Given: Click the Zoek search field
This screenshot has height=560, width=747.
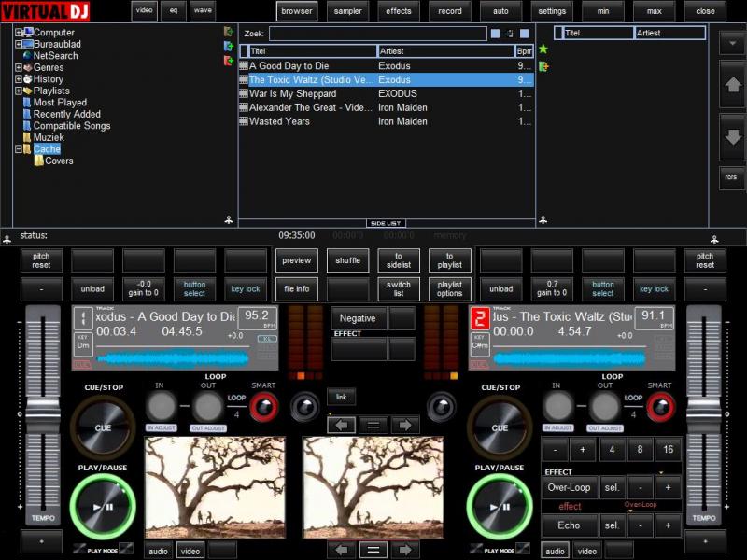Looking at the screenshot, I should [x=378, y=34].
